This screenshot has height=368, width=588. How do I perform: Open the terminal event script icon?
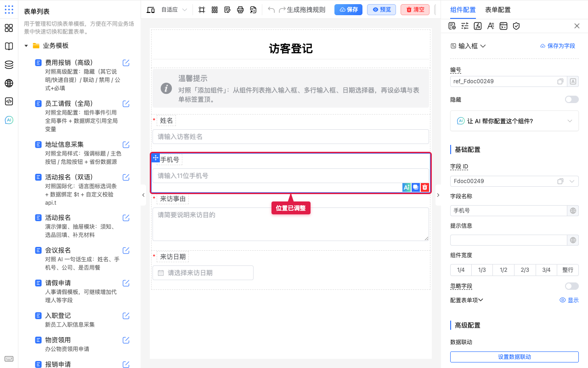click(503, 26)
